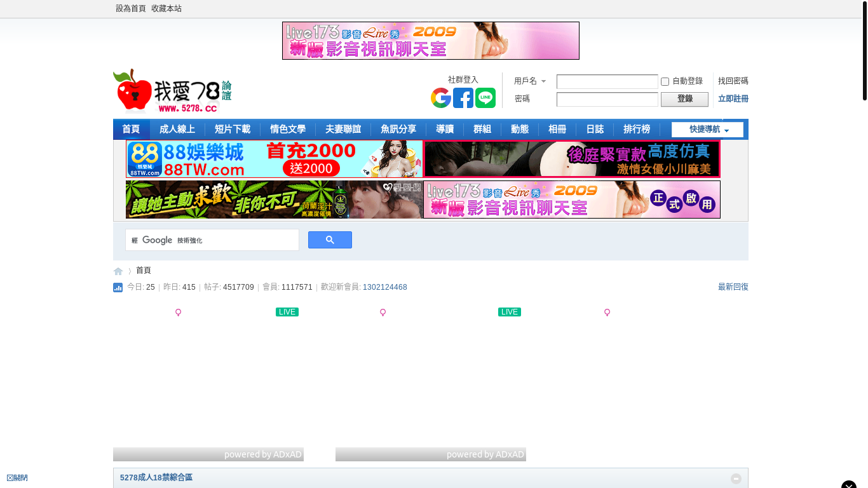Image resolution: width=868 pixels, height=488 pixels.
Task: Open the 用戶名 login type dropdown
Action: (530, 81)
